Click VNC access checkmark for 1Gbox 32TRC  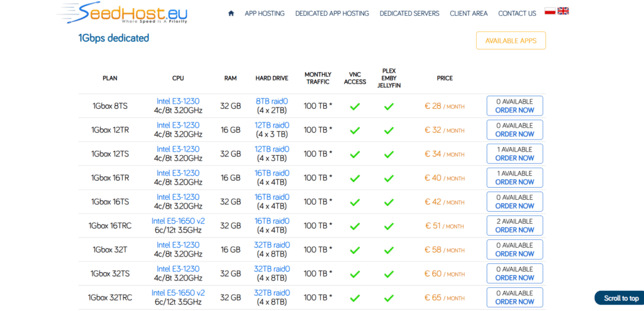[355, 298]
